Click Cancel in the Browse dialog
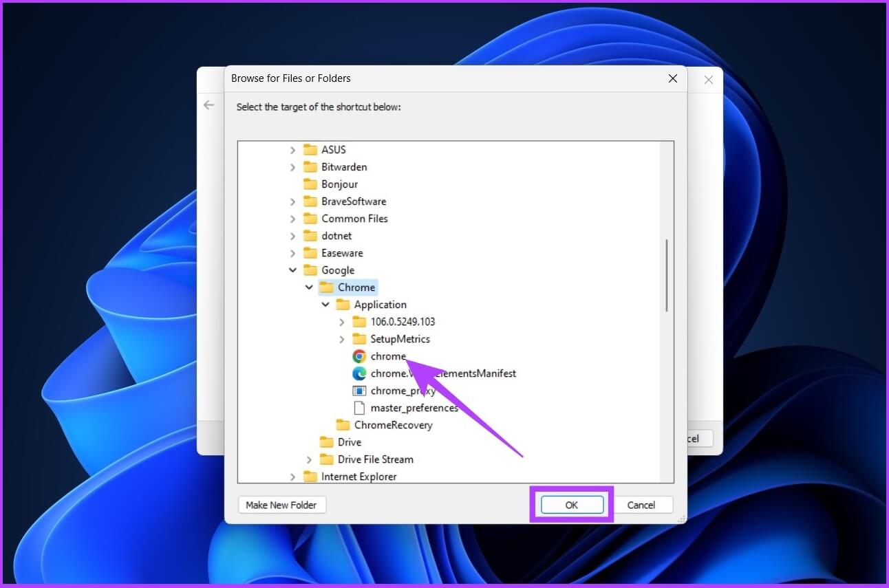 point(641,505)
